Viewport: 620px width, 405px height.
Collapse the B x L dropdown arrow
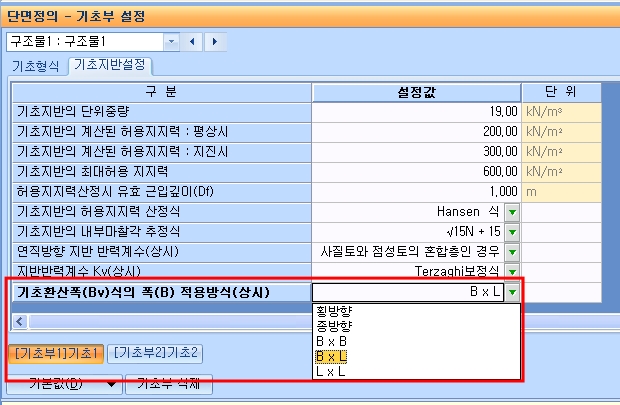[x=512, y=292]
